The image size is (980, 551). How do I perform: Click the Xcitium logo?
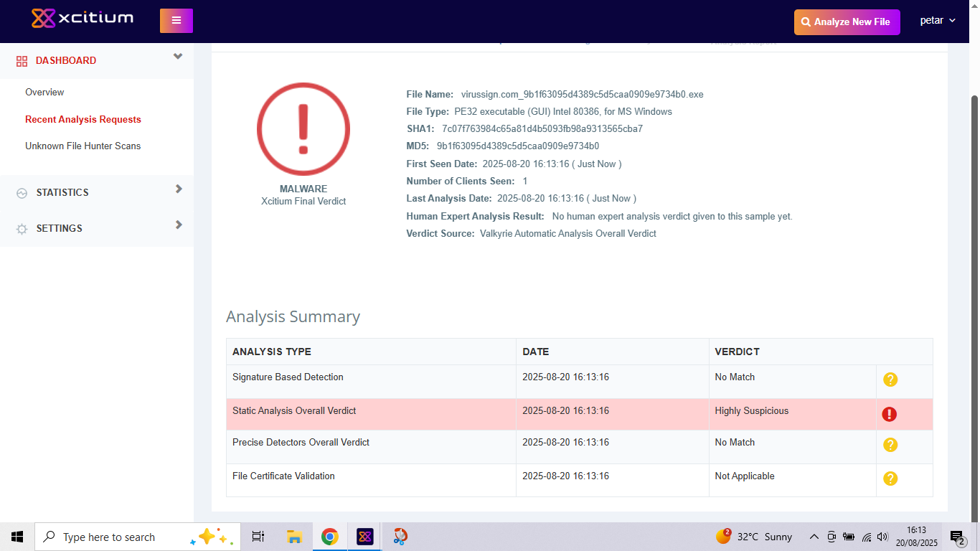83,18
